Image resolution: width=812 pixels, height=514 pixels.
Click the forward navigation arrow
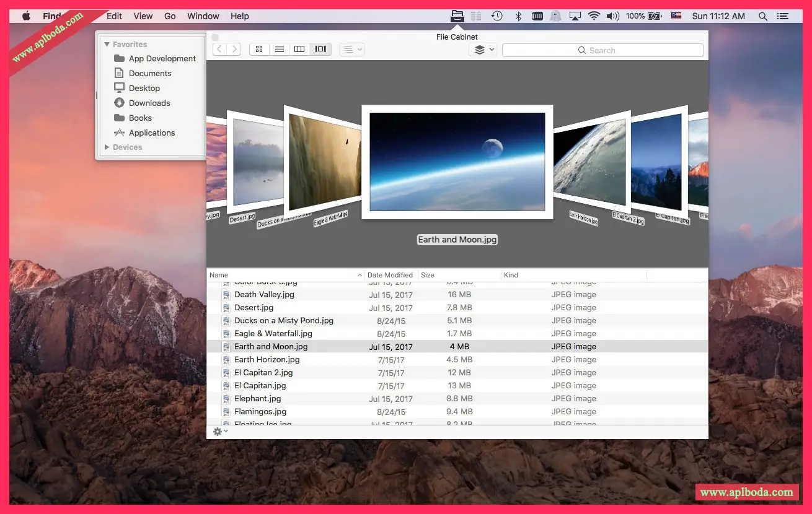point(234,50)
